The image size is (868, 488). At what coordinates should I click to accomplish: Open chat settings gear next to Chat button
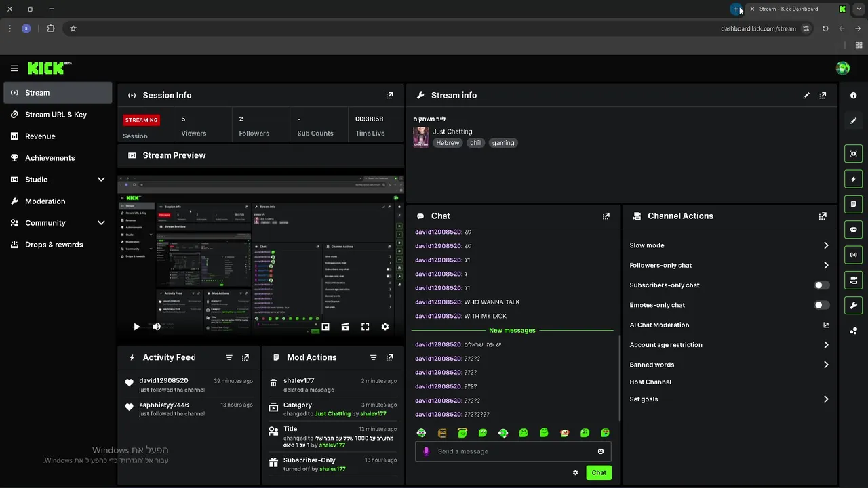pos(575,472)
